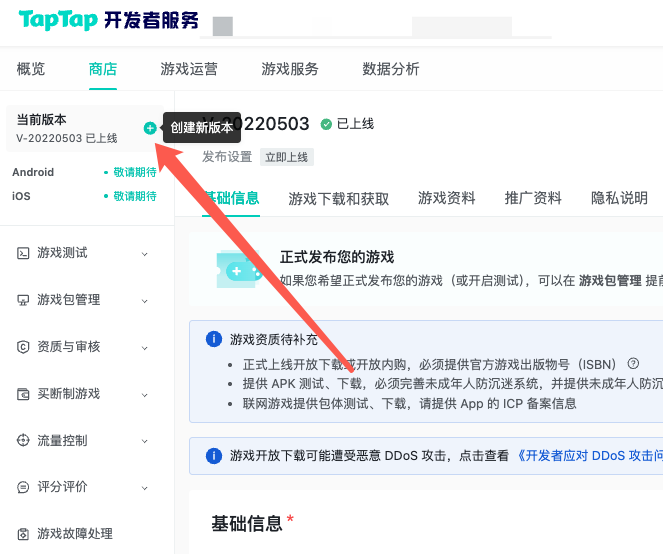The width and height of the screenshot is (663, 554).
Task: Click the 买断制游戏 wallet icon
Action: point(23,394)
